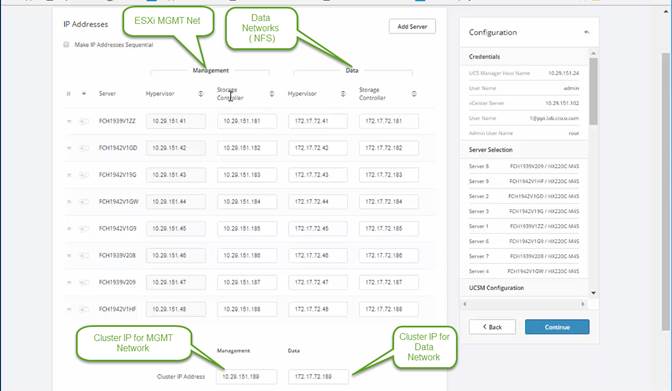Click hypervisor management IP field 10.29.151.46
The height and width of the screenshot is (391, 672).
tap(176, 256)
